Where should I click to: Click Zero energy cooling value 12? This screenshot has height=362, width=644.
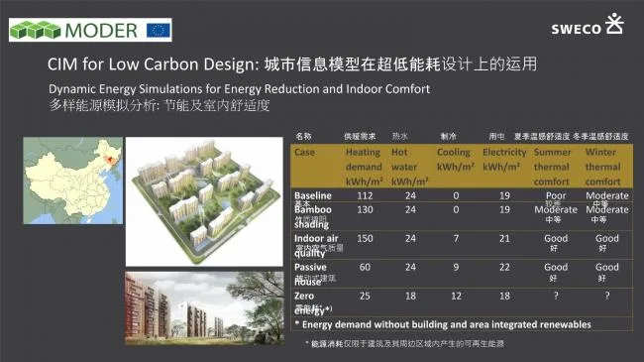456,297
